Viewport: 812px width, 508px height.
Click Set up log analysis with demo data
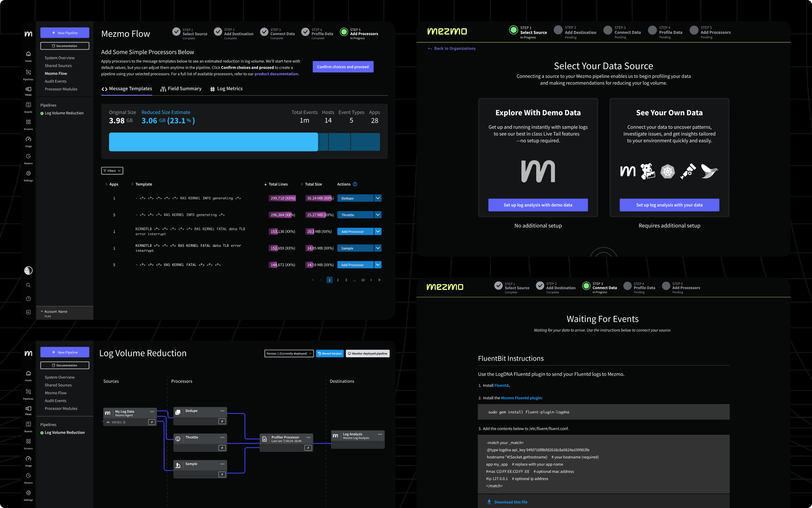coord(538,205)
